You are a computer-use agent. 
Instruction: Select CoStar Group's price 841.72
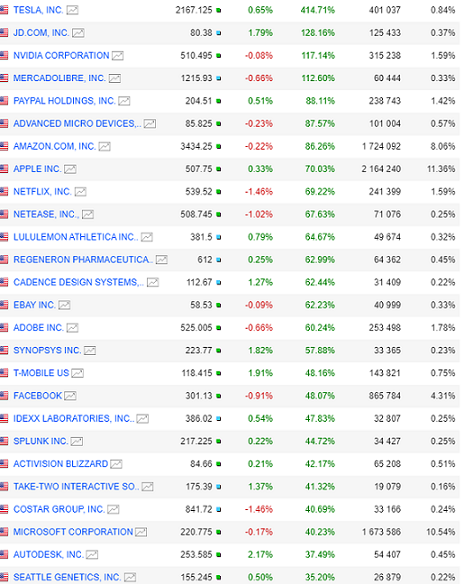(x=199, y=509)
